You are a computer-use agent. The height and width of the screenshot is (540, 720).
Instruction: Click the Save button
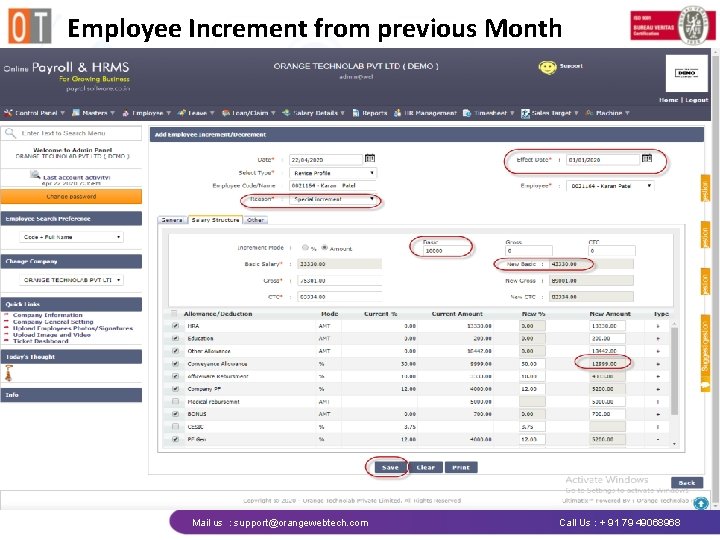pyautogui.click(x=390, y=467)
